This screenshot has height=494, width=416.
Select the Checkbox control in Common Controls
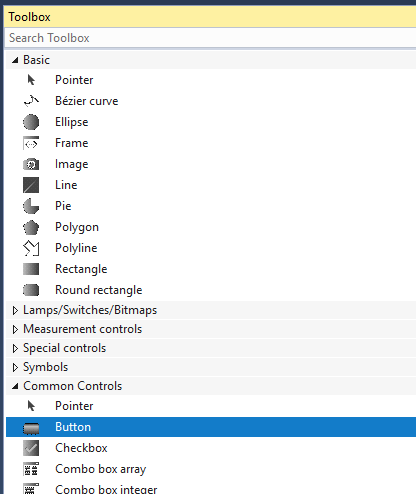click(211, 448)
